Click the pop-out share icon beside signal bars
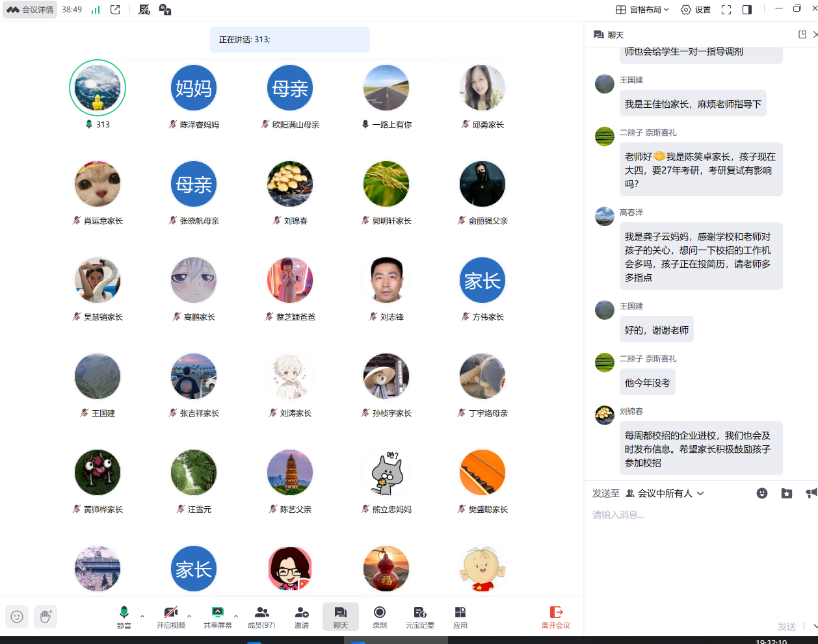 115,10
